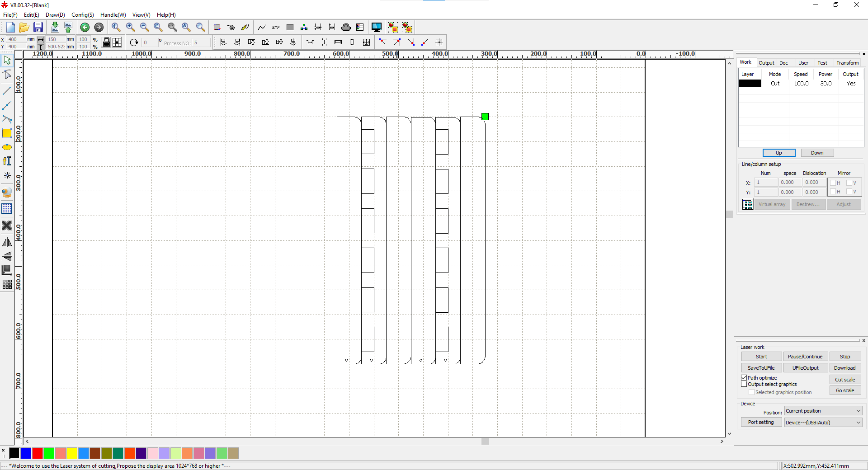Select the Node Edit tool

point(7,75)
